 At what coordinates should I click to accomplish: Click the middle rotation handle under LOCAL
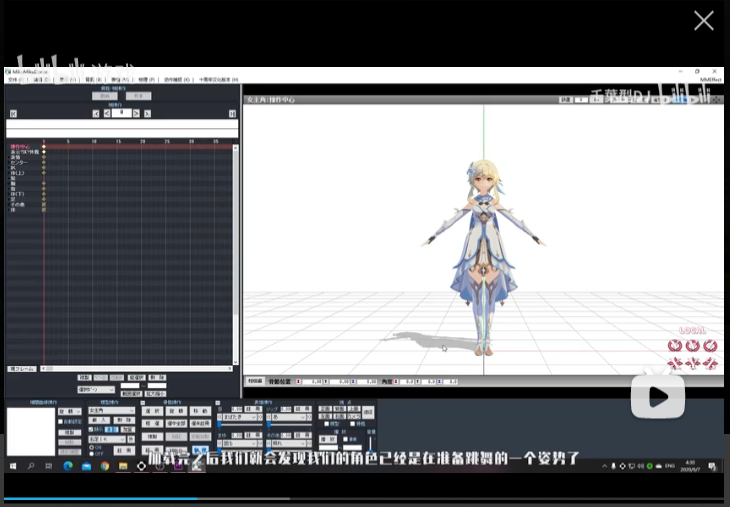click(693, 345)
